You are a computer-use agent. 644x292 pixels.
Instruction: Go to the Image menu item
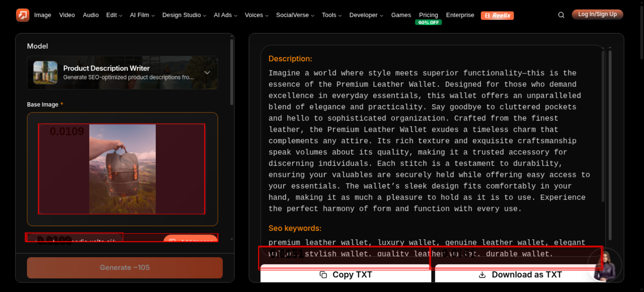(x=43, y=15)
